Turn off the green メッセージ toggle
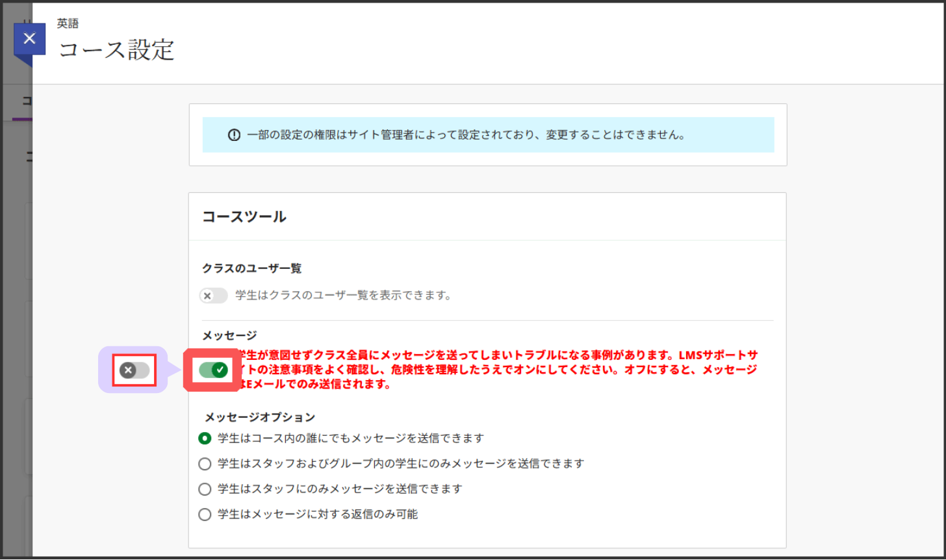Viewport: 946px width, 560px height. click(x=213, y=370)
